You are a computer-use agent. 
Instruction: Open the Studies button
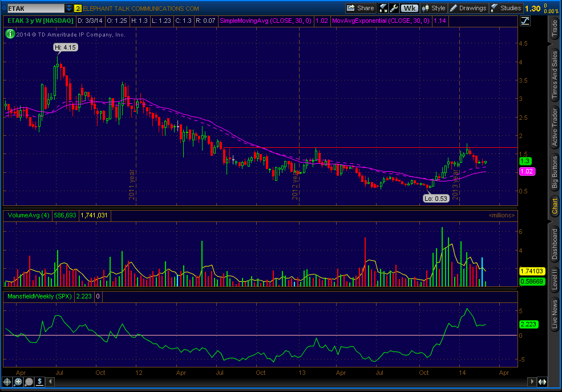pyautogui.click(x=506, y=8)
